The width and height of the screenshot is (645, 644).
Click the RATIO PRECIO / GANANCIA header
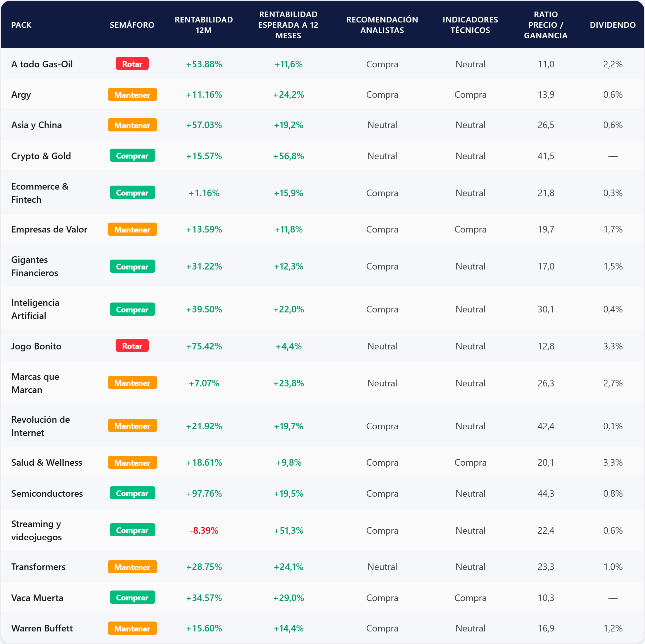pyautogui.click(x=546, y=25)
